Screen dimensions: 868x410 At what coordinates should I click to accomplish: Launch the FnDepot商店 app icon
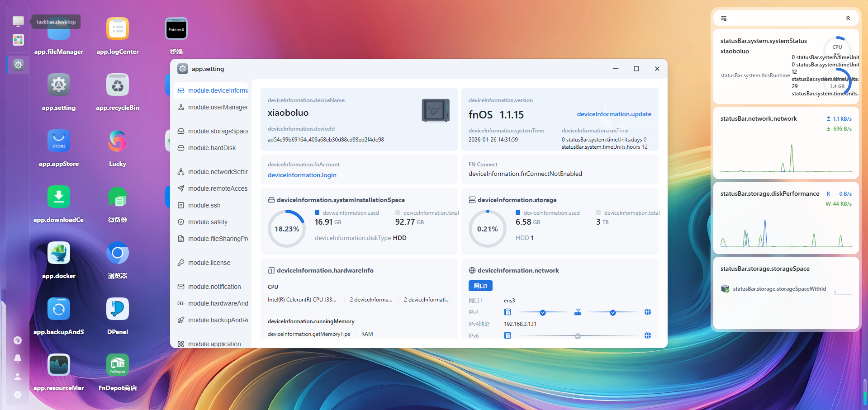tap(118, 365)
